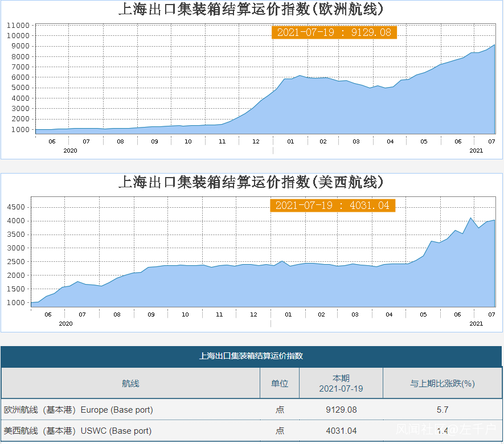The height and width of the screenshot is (444, 504).
Task: Click the orange 2021-07-19 : 4031.04 tooltip
Action: 333,205
